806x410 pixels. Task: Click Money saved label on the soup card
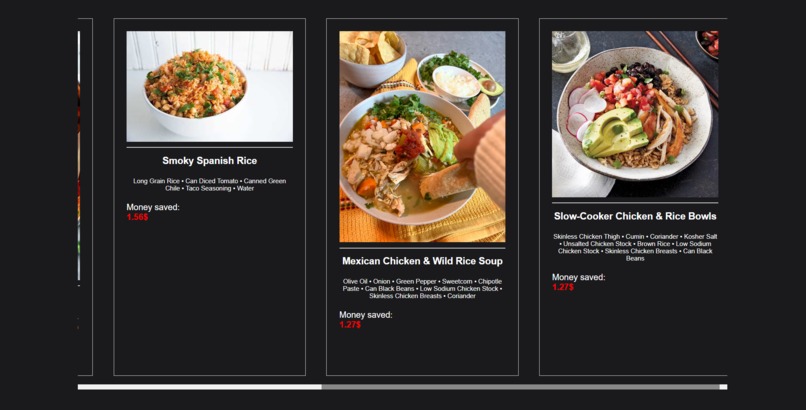pyautogui.click(x=365, y=314)
